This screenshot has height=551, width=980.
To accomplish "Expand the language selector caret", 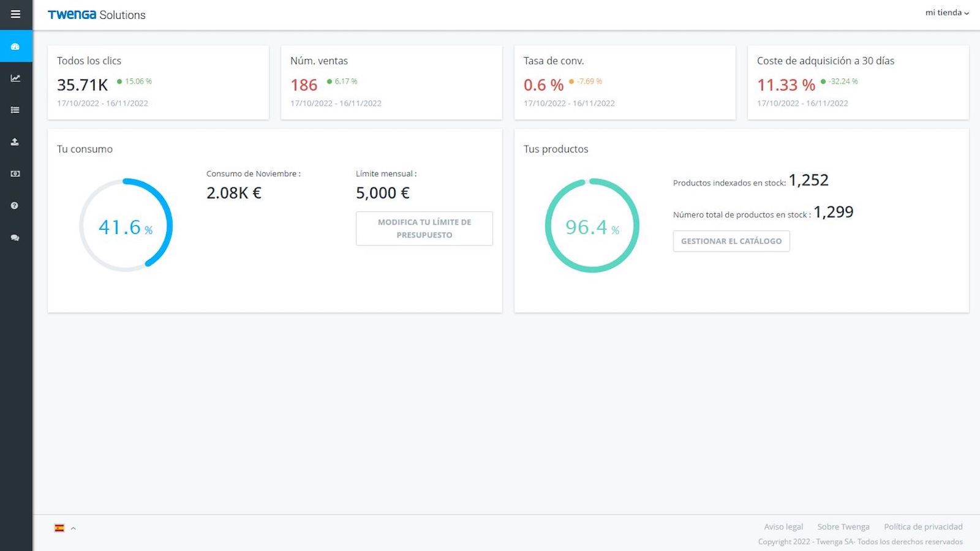I will (73, 528).
